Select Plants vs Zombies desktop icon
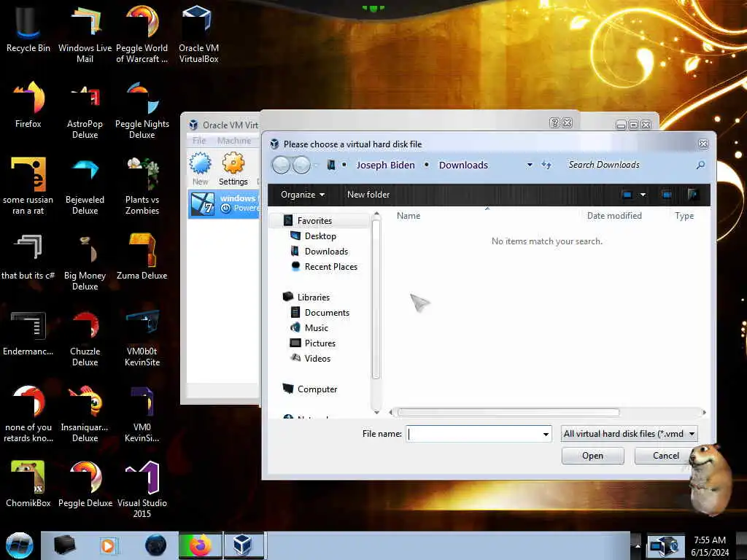747x560 pixels. (142, 186)
